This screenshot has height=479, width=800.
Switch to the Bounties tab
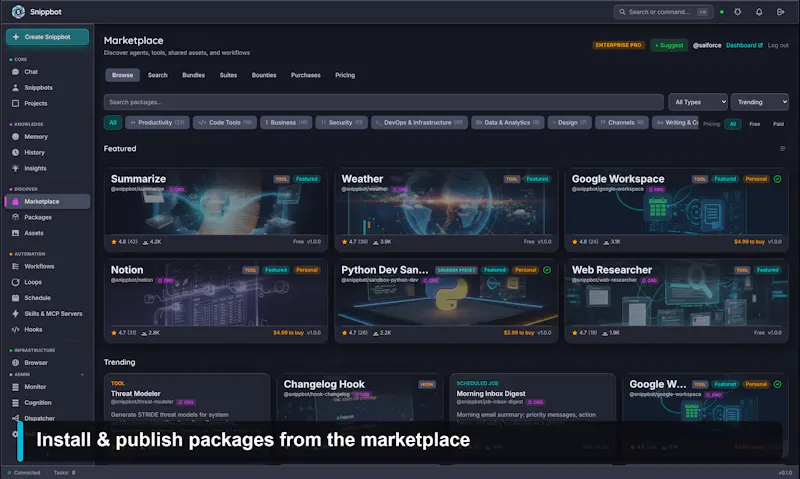(x=264, y=75)
